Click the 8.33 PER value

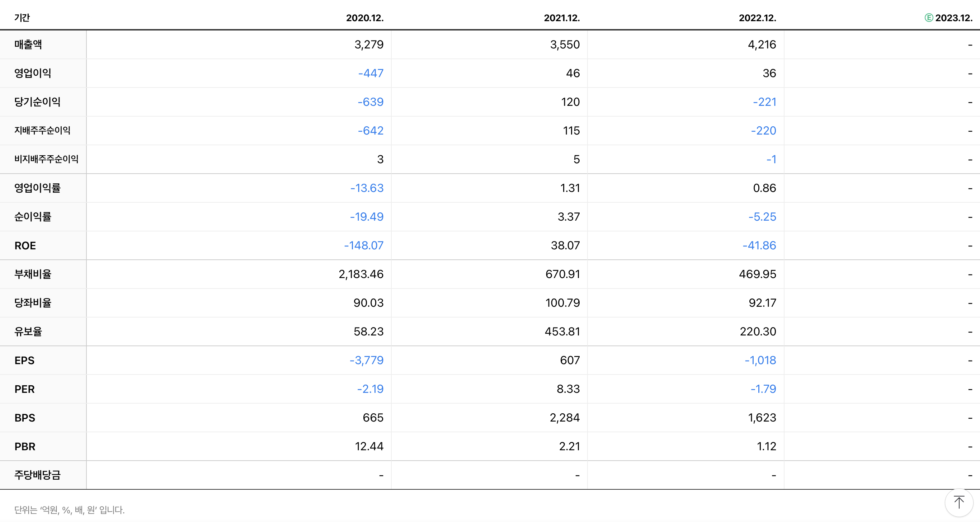point(568,389)
